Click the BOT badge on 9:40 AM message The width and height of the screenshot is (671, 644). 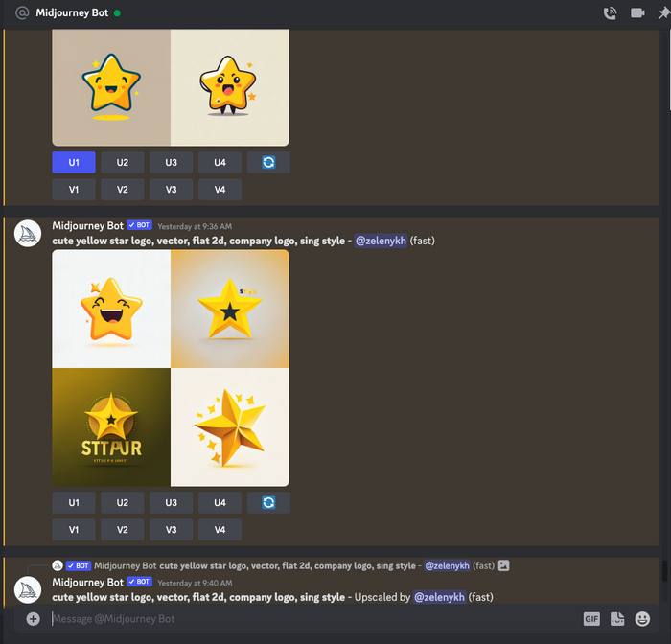tap(140, 582)
